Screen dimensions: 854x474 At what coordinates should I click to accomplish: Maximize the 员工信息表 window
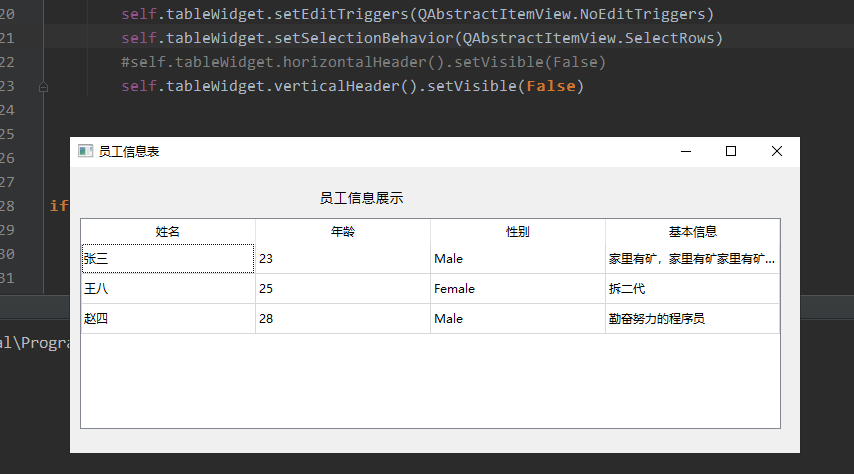[x=731, y=151]
